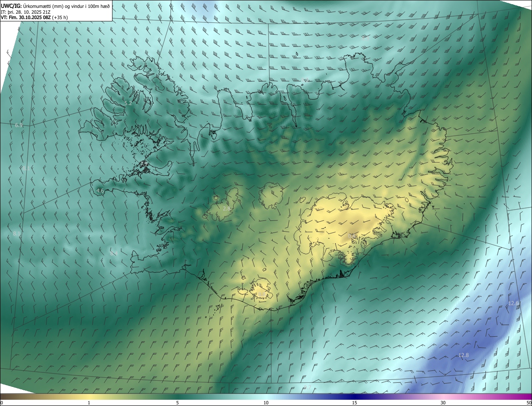Click the 12.6 value label on the map
The height and width of the screenshot is (406, 532).
[x=513, y=303]
